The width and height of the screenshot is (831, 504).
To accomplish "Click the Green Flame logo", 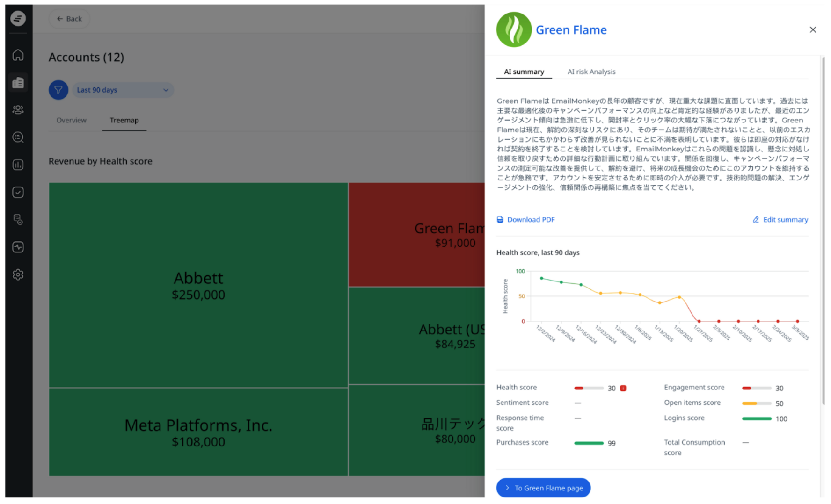I will [x=514, y=29].
